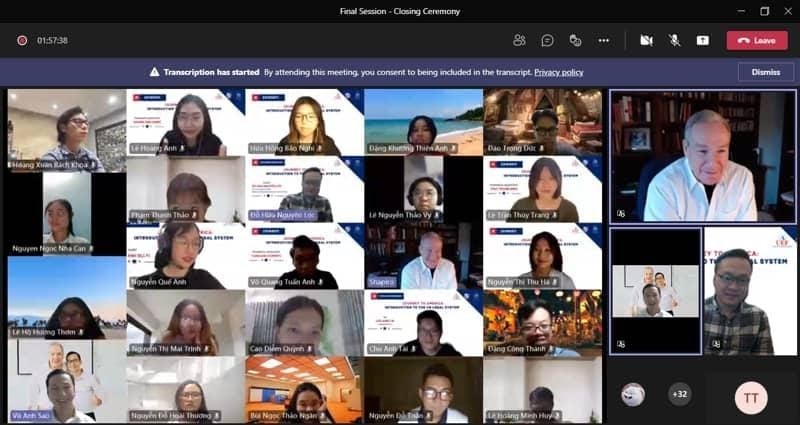Dismiss the transcription notification banner
This screenshot has width=800, height=425.
pyautogui.click(x=765, y=72)
